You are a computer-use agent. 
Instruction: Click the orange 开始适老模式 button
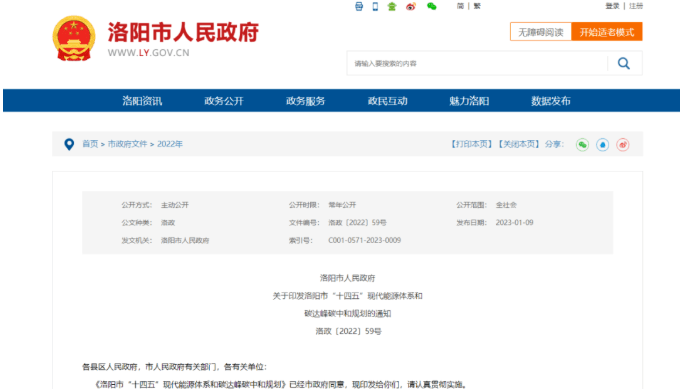point(607,32)
